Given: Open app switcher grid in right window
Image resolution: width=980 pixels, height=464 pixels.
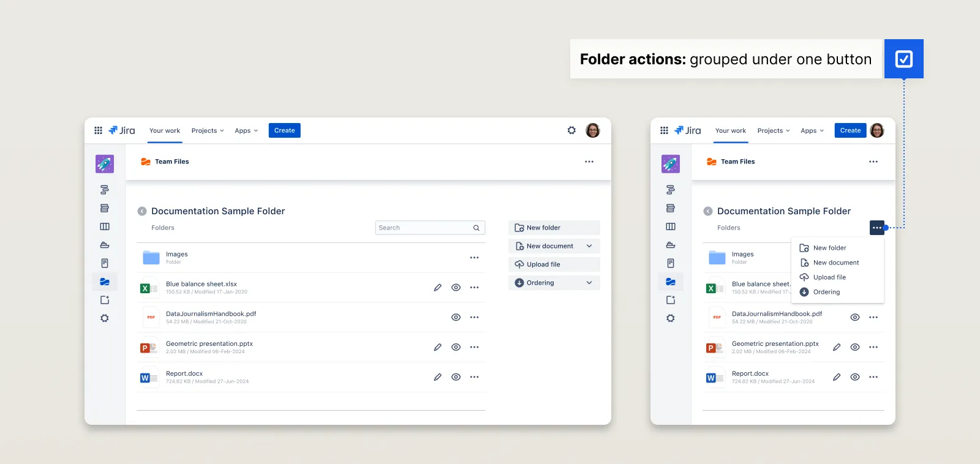Looking at the screenshot, I should [664, 130].
